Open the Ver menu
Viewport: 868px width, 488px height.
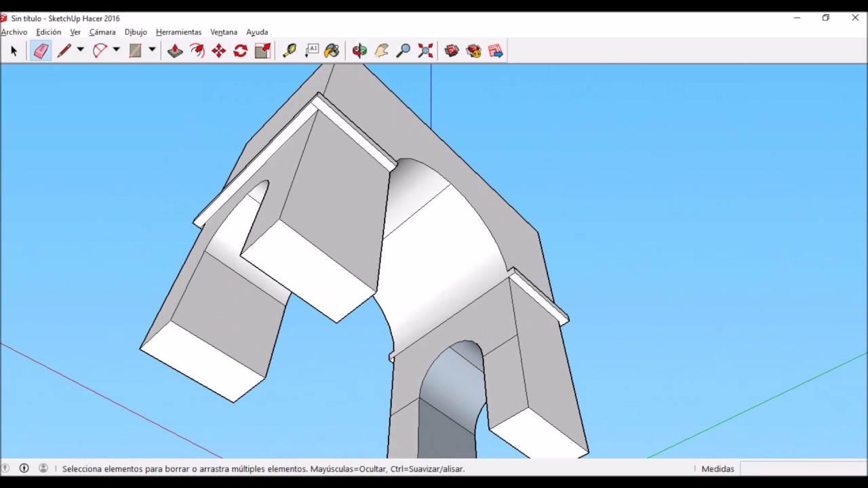75,32
